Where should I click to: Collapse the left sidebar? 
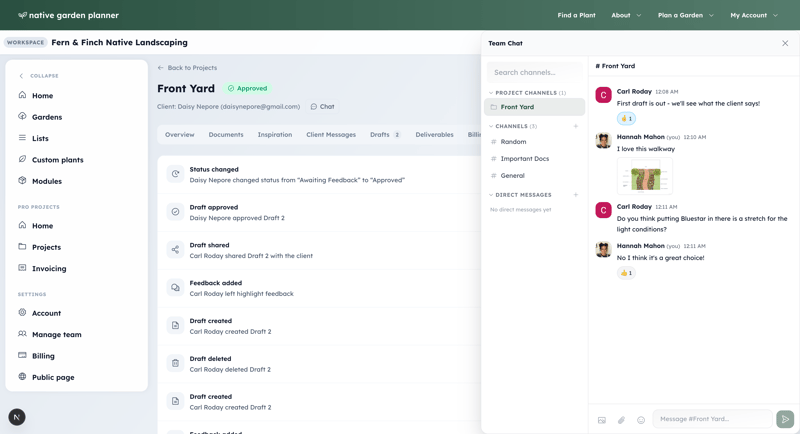(x=39, y=76)
